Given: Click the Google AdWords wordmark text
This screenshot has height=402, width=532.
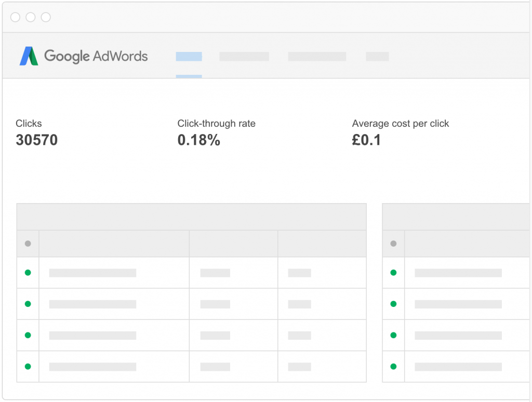Looking at the screenshot, I should (96, 56).
